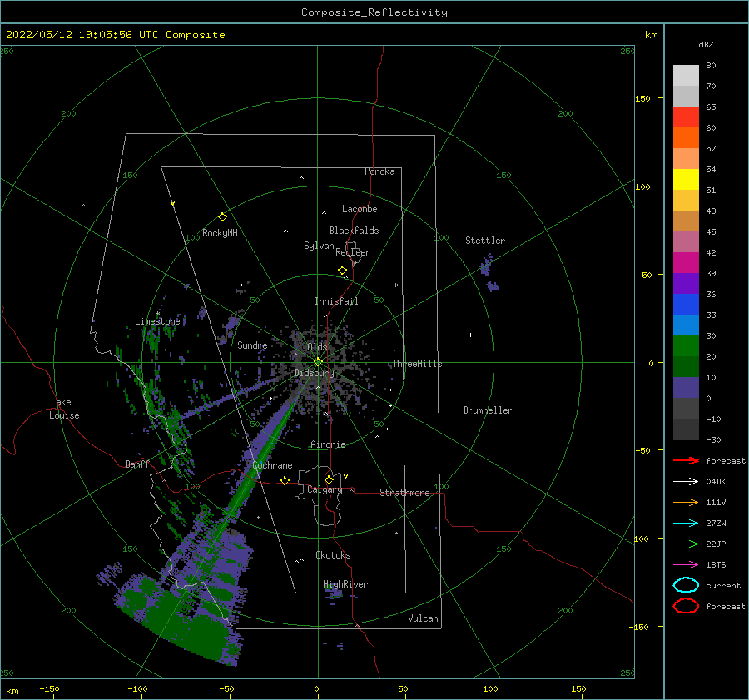The image size is (749, 700).
Task: Click the purple echo cluster near Stettler
Action: (489, 273)
